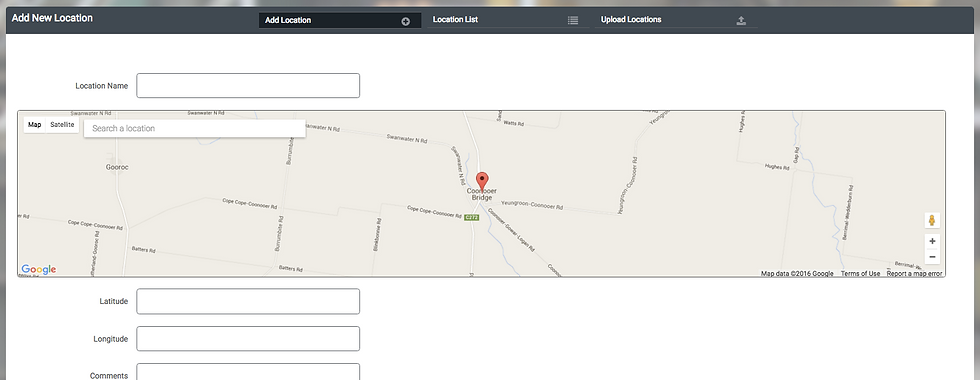This screenshot has width=980, height=380.
Task: Click the Location Name field label
Action: 102,86
